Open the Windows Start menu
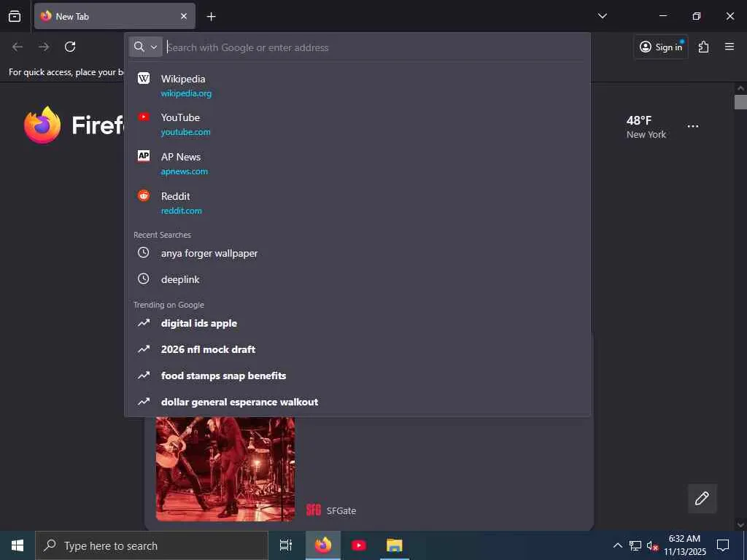Screen dimensions: 747x560 (18, 545)
